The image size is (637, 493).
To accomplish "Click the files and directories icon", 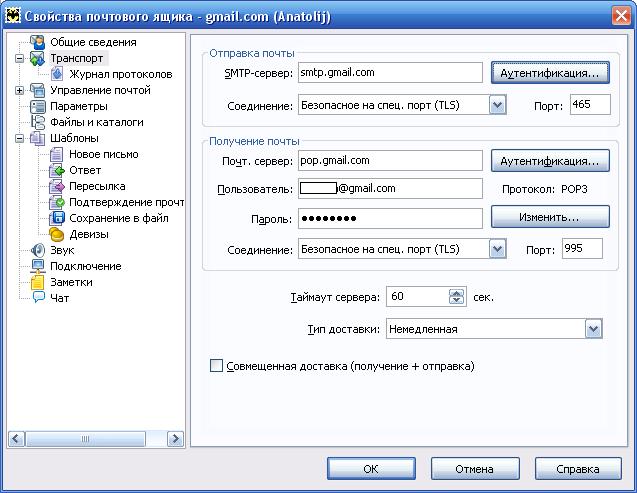I will click(x=37, y=122).
